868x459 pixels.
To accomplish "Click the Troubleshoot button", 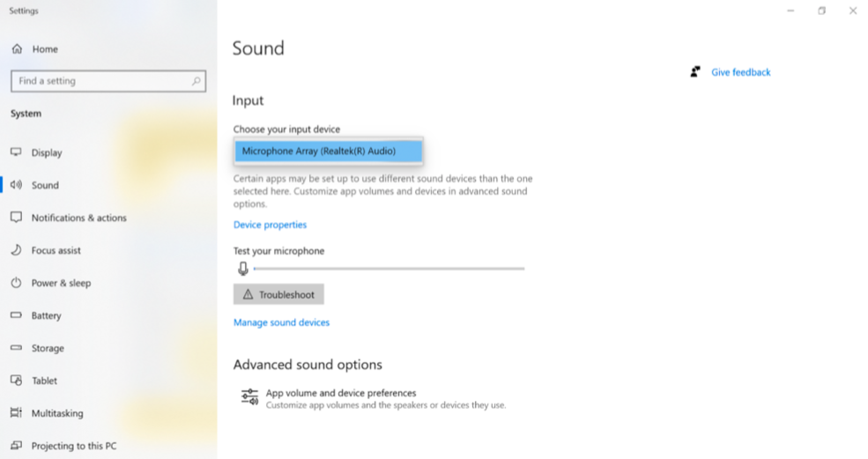I will [x=278, y=294].
